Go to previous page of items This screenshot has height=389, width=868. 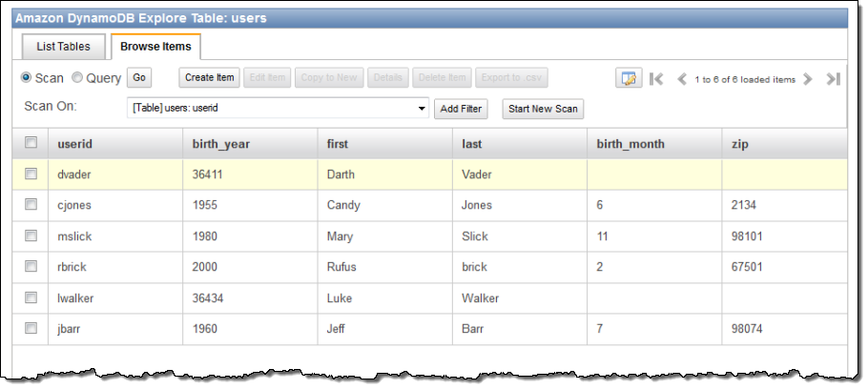coord(681,79)
